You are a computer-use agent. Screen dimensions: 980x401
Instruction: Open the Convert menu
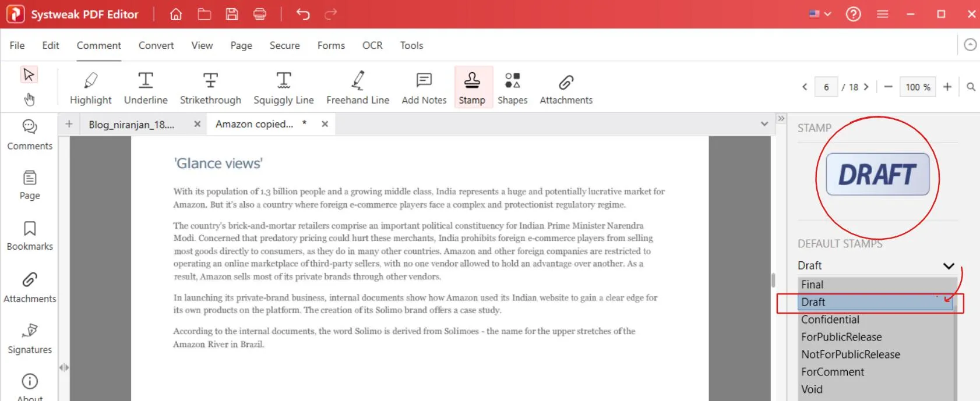pos(156,45)
